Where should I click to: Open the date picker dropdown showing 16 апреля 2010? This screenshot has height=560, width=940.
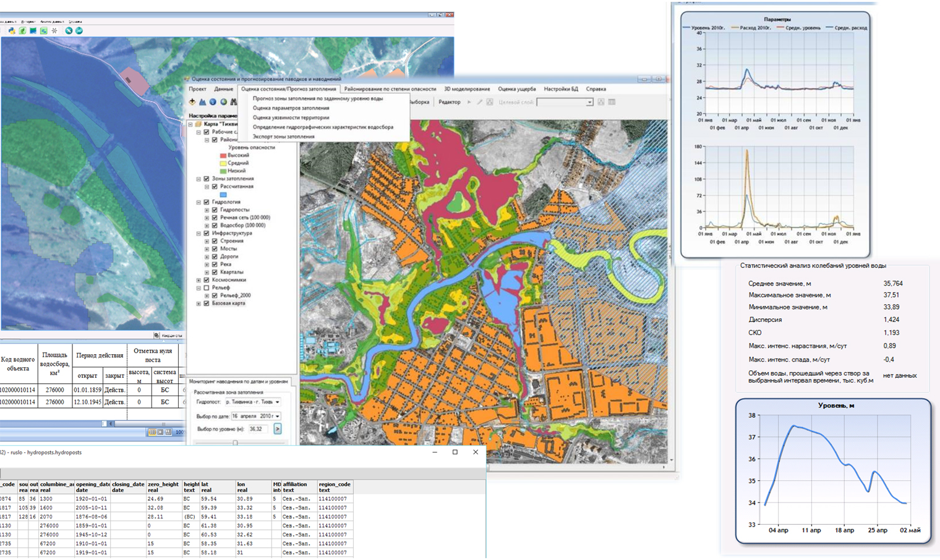pos(277,416)
